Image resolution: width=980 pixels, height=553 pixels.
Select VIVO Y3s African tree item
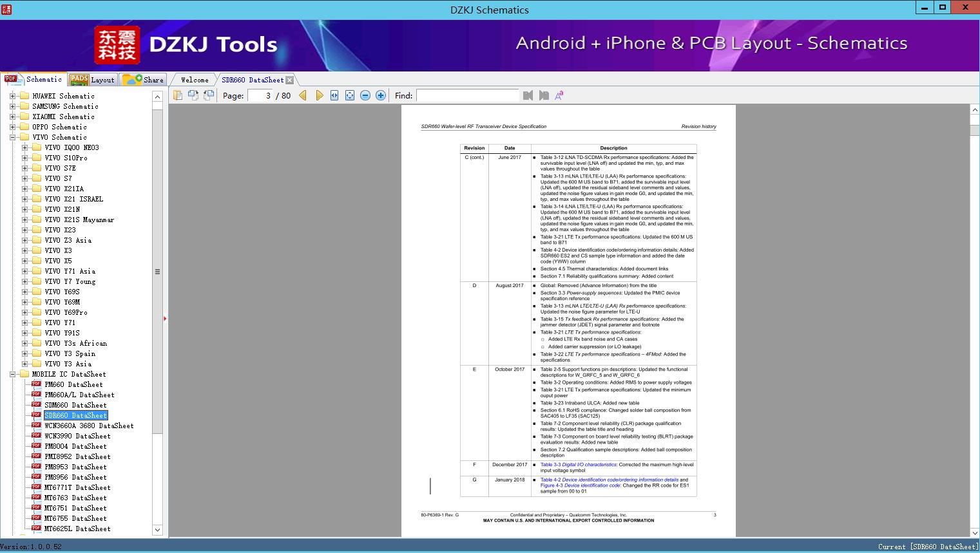pos(75,343)
